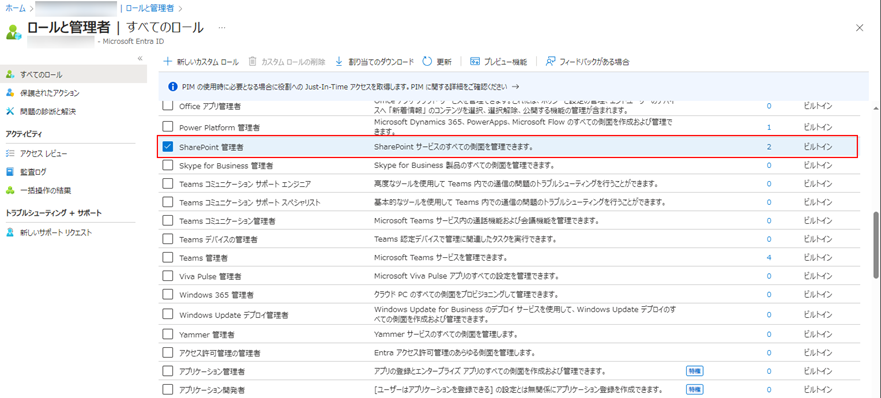Click the preview features icon
This screenshot has height=398, width=881.
(x=475, y=61)
